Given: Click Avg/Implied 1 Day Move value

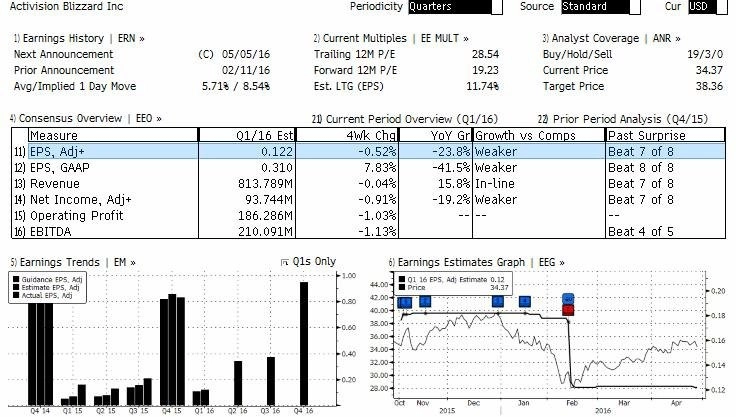Looking at the screenshot, I should coord(236,86).
